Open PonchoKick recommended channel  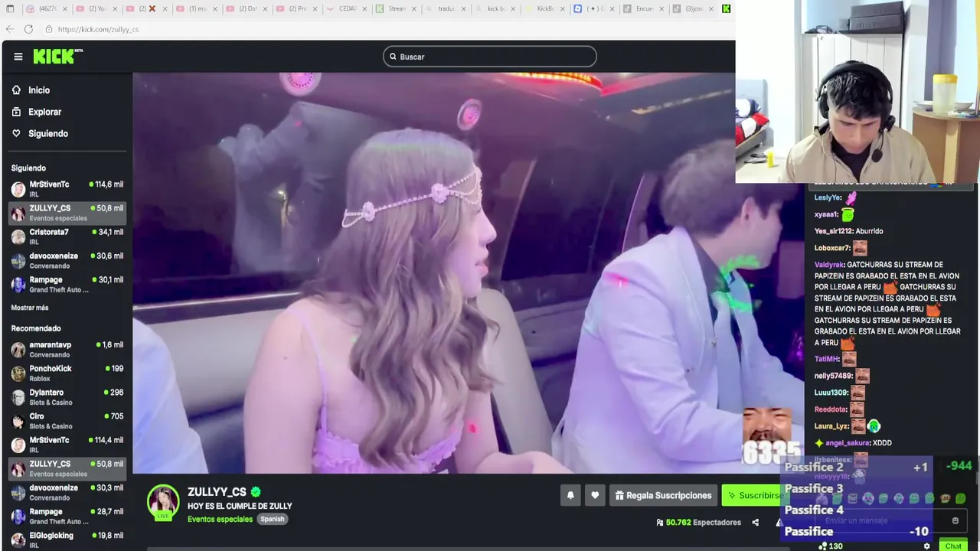pyautogui.click(x=67, y=373)
